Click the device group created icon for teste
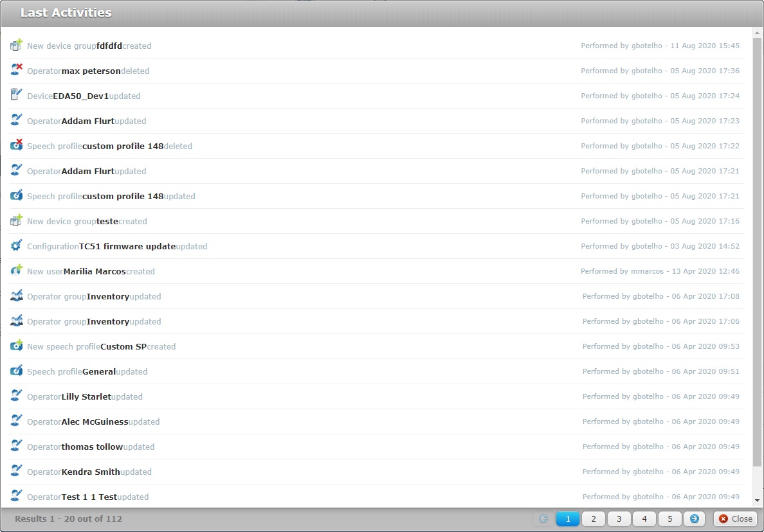The height and width of the screenshot is (532, 764). click(x=17, y=221)
